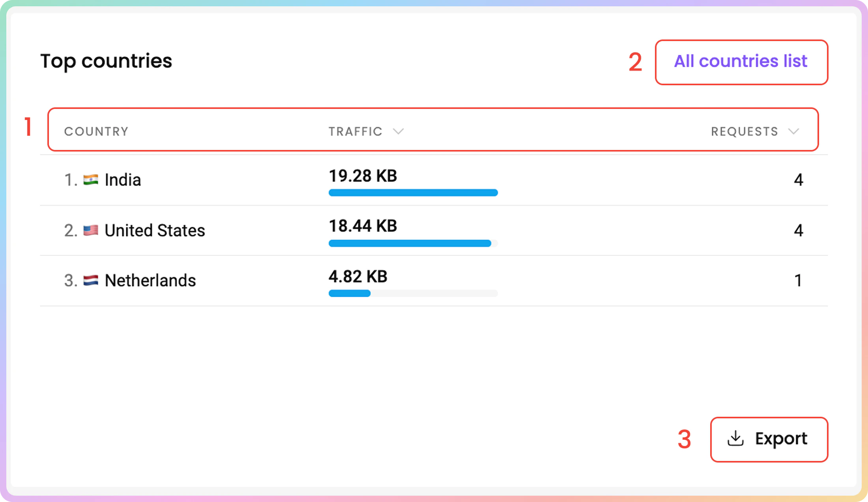Select the Country column header
The height and width of the screenshot is (502, 868).
96,131
